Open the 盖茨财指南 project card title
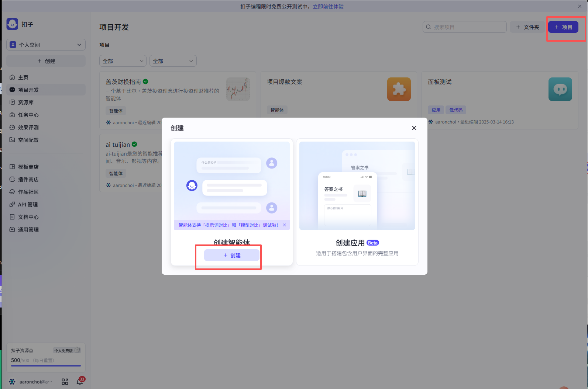This screenshot has height=389, width=588. [123, 82]
